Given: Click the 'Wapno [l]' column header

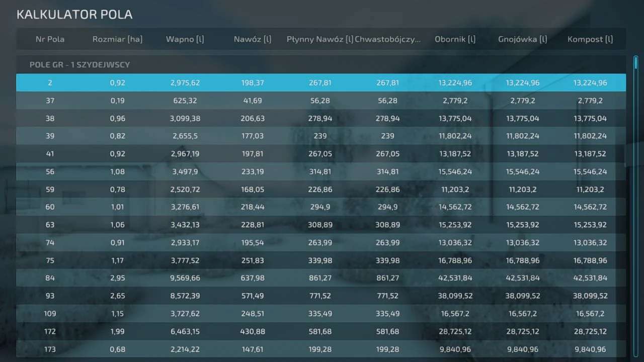Looking at the screenshot, I should coord(185,39).
